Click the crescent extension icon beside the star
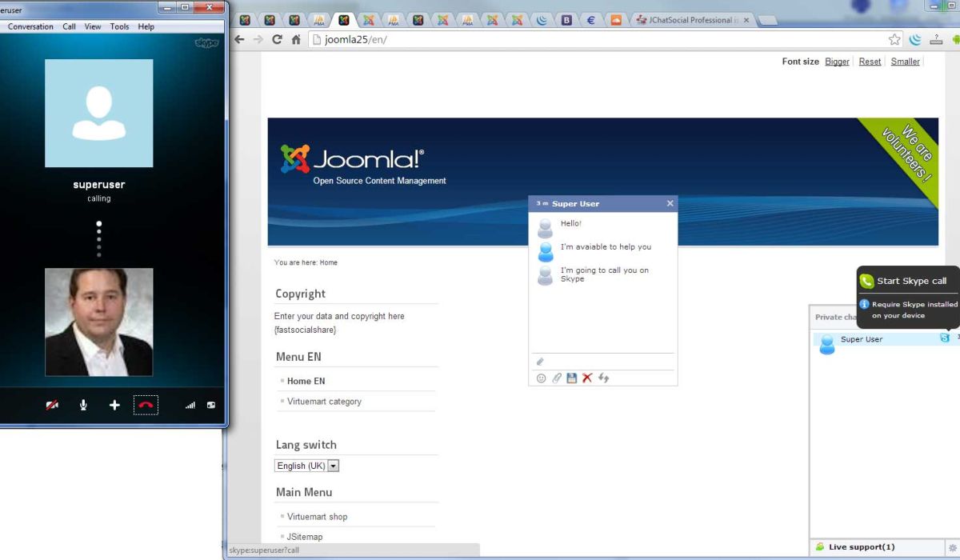This screenshot has width=960, height=560. [915, 39]
